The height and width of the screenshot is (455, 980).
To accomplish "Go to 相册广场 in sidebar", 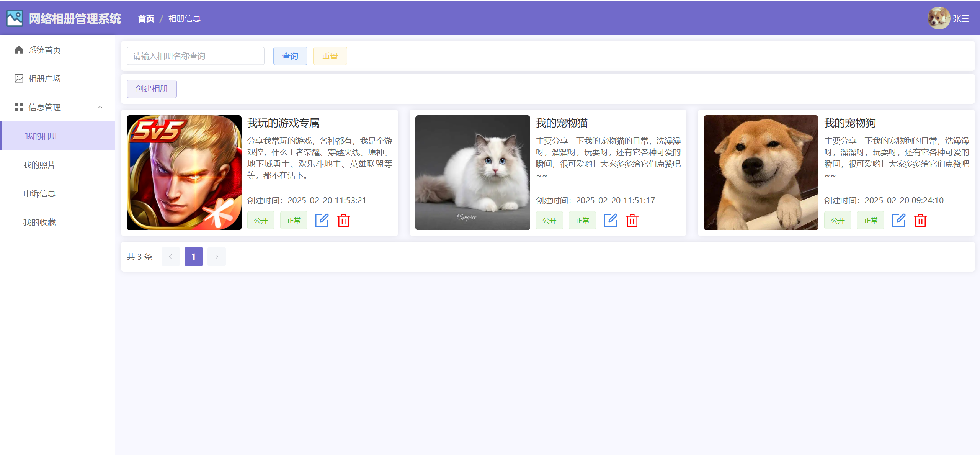I will tap(44, 79).
